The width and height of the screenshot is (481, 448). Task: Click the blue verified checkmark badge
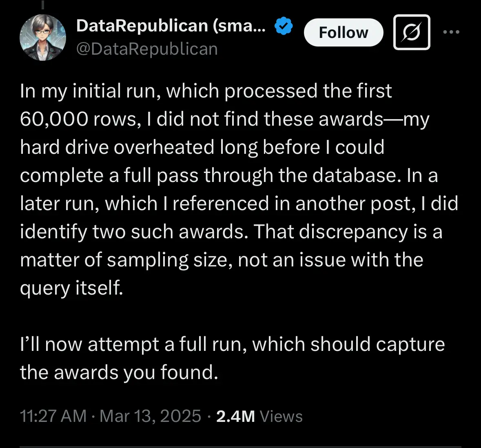(284, 26)
